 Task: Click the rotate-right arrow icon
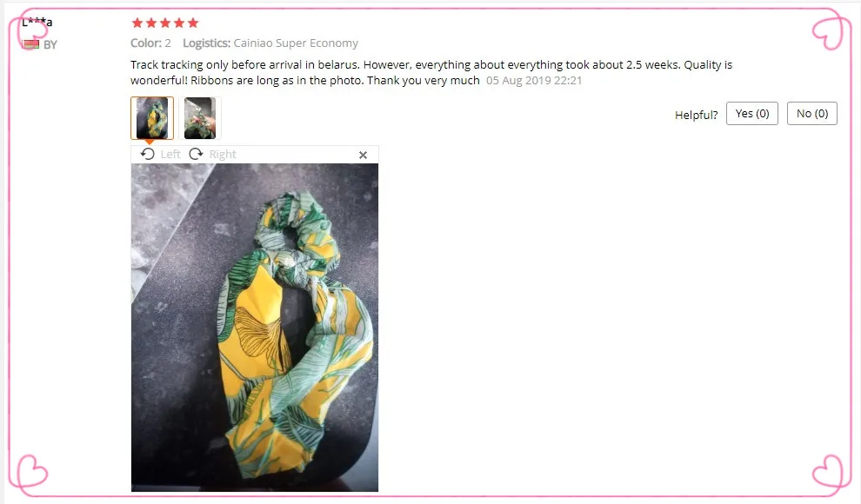tap(196, 154)
